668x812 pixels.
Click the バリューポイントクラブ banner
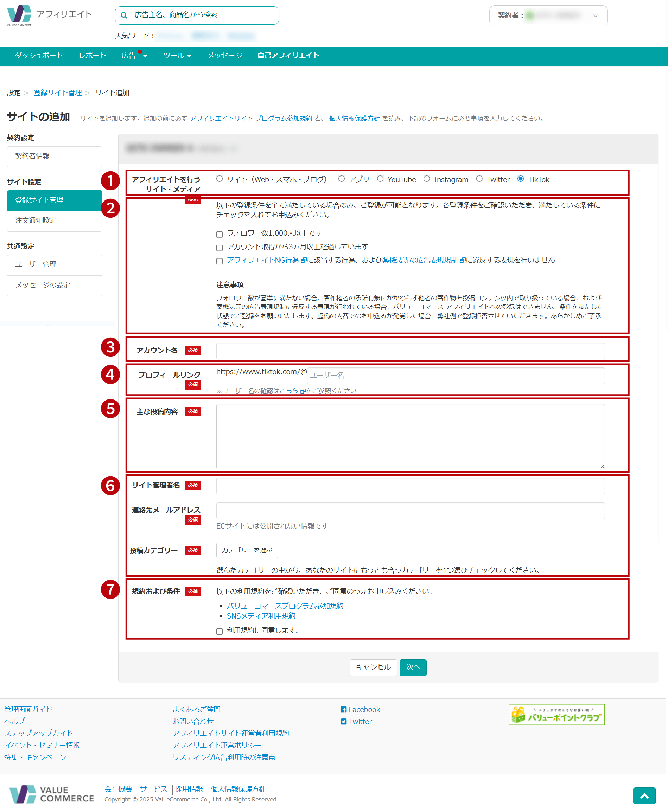point(556,714)
